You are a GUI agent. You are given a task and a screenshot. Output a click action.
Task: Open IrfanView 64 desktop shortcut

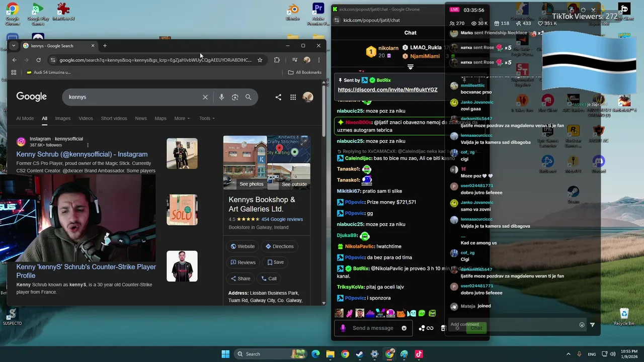tap(63, 12)
